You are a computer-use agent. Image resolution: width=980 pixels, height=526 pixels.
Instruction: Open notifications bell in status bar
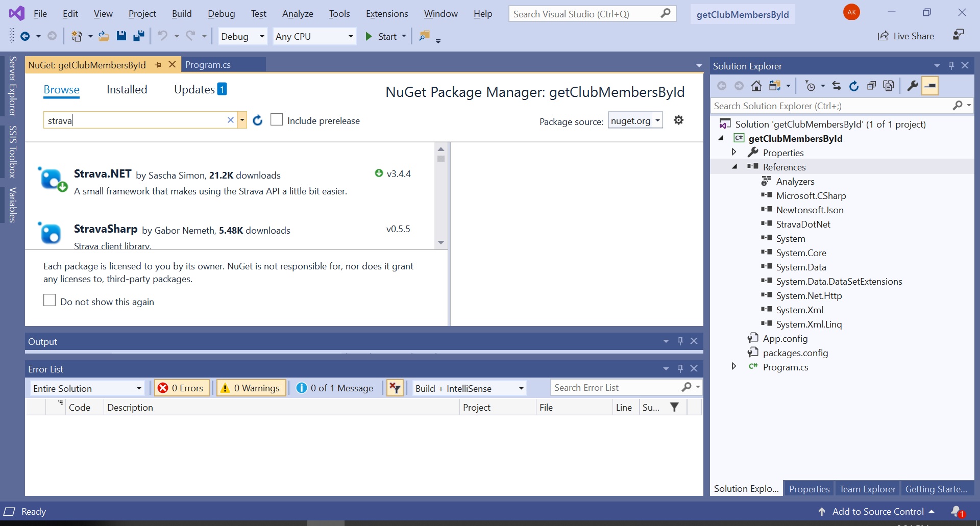click(957, 511)
